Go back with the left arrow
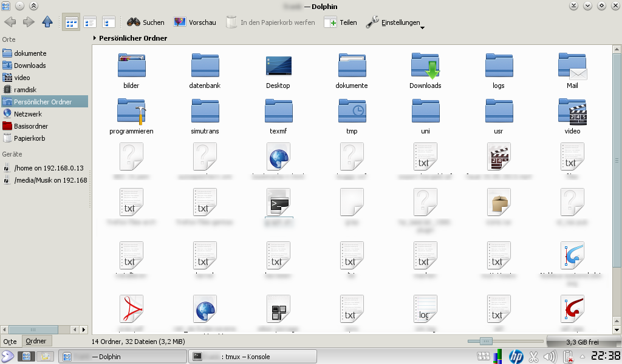622x364 pixels. [10, 22]
